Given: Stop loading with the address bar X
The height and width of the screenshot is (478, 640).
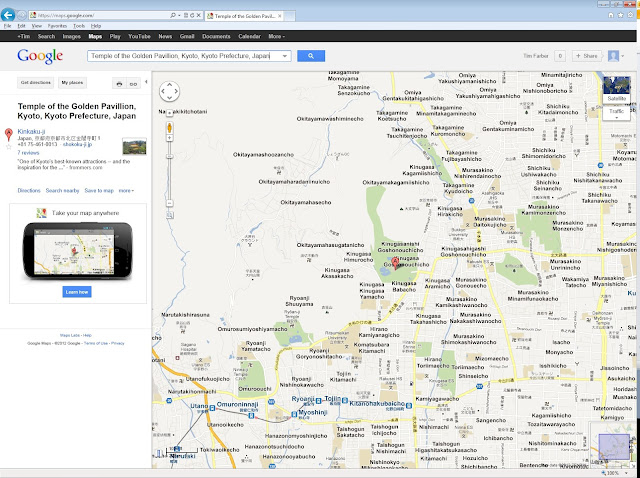Looking at the screenshot, I should click(x=199, y=15).
